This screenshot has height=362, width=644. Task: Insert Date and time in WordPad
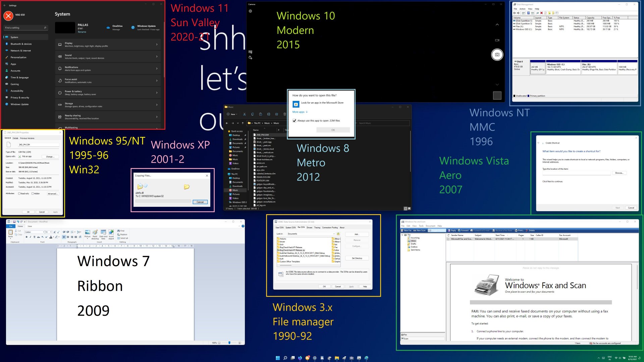[103, 235]
